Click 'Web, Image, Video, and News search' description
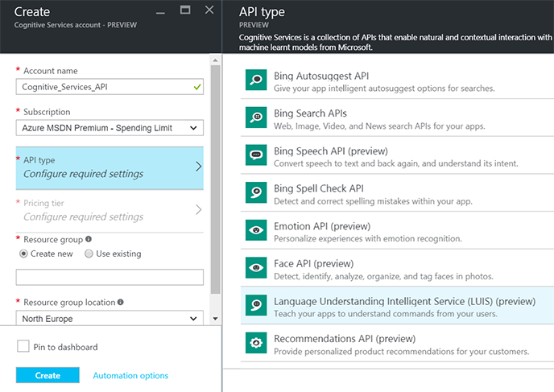 (379, 126)
